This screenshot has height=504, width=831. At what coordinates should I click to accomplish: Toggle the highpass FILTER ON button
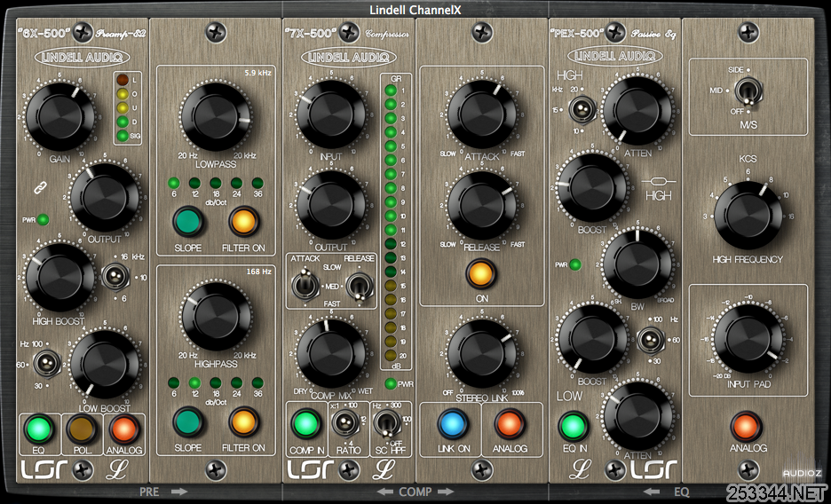tap(244, 421)
